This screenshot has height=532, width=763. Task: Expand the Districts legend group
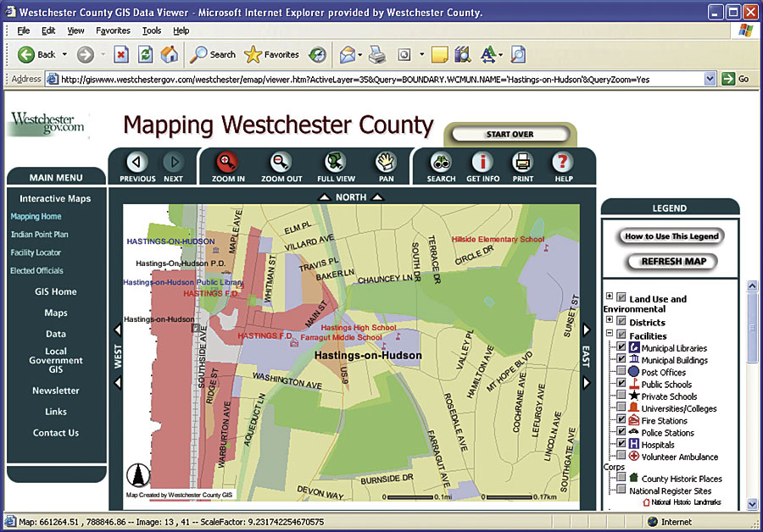click(x=610, y=319)
